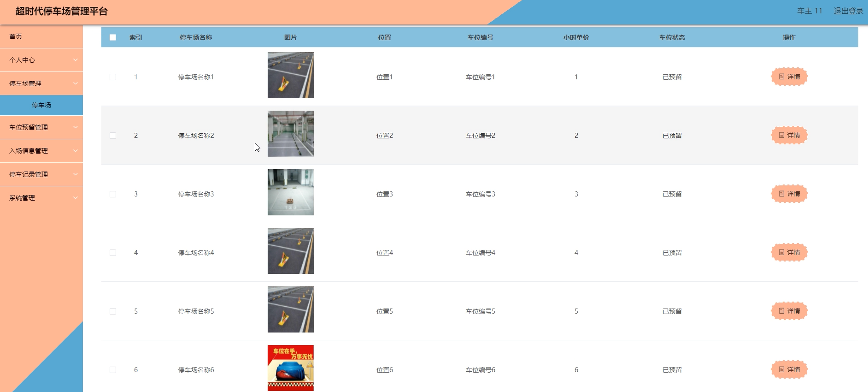Click the cell 位置3
Image resolution: width=868 pixels, height=392 pixels.
(385, 194)
